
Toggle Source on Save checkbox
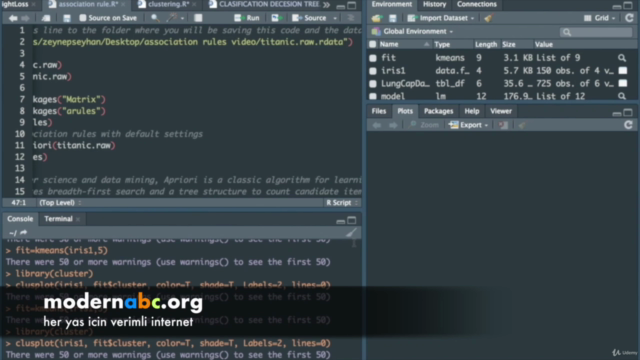(x=83, y=18)
